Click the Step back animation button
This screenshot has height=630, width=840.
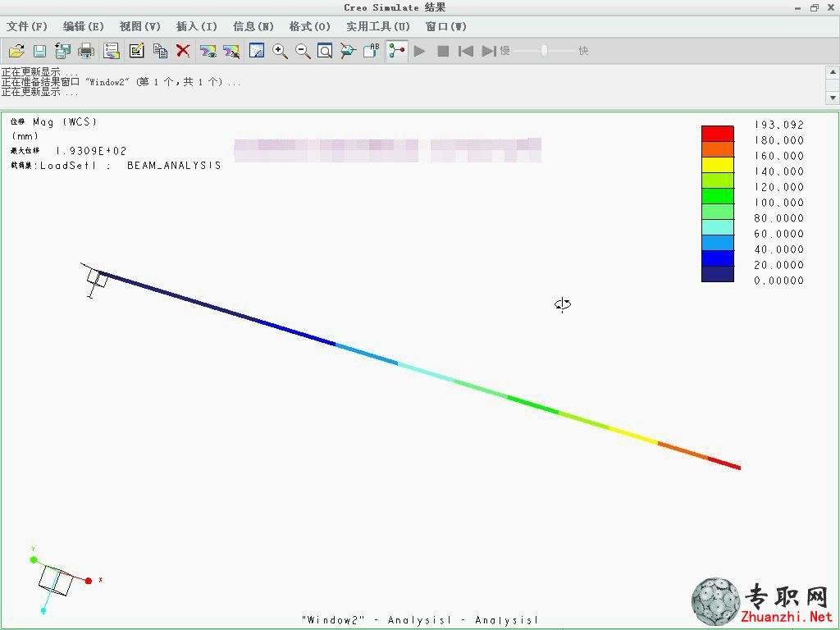(x=466, y=51)
